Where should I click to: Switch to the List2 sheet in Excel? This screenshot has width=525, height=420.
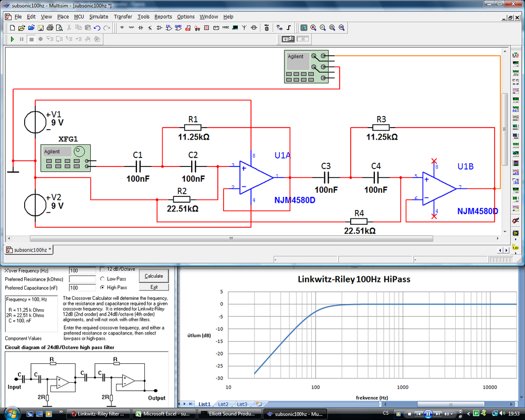(223, 404)
